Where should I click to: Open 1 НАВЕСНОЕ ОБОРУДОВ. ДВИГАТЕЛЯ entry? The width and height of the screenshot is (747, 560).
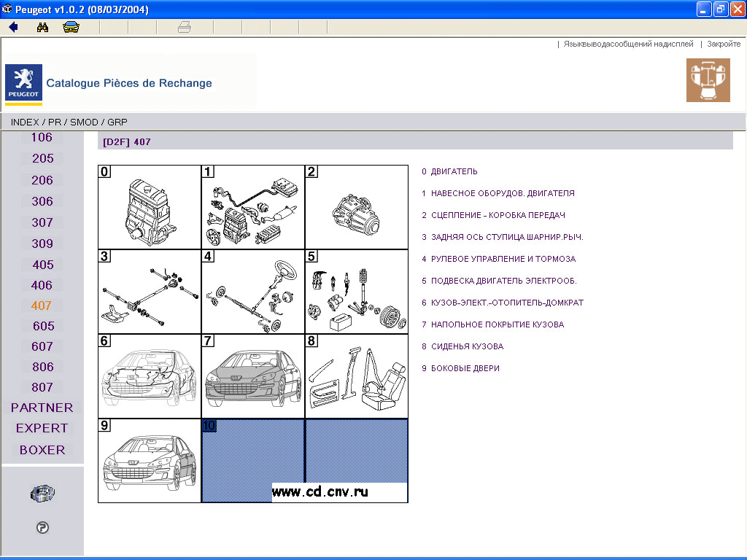498,193
